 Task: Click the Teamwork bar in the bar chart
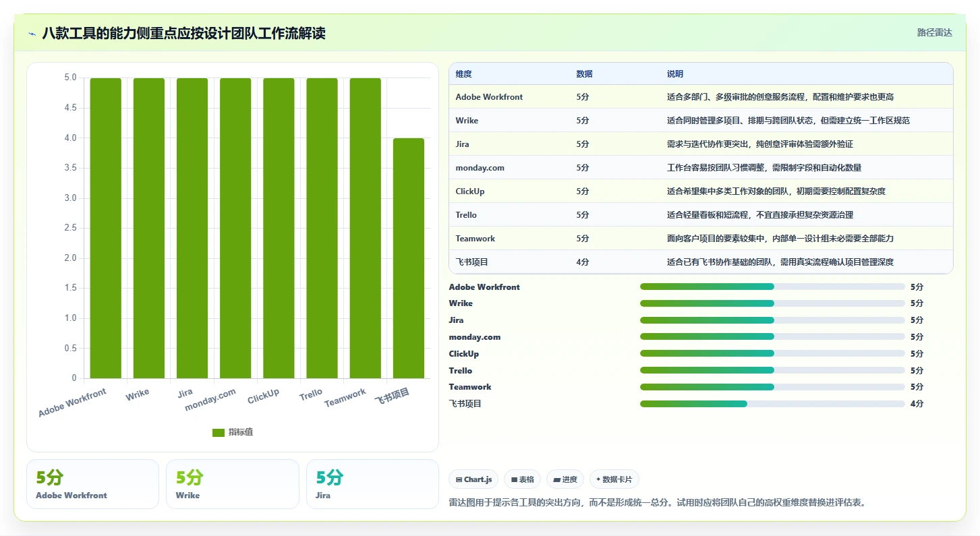point(365,228)
